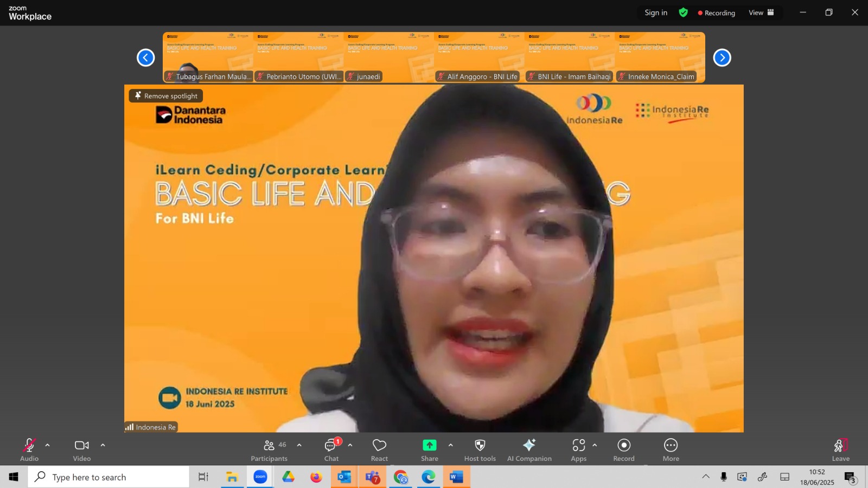Screen dimensions: 868x488
Task: Select Alif Anggoro - BNI Life thumbnail
Action: pyautogui.click(x=479, y=57)
